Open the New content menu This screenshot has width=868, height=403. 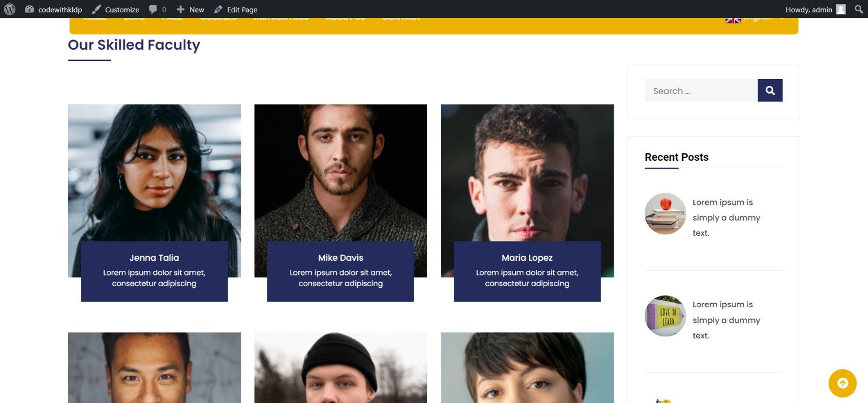coord(190,9)
